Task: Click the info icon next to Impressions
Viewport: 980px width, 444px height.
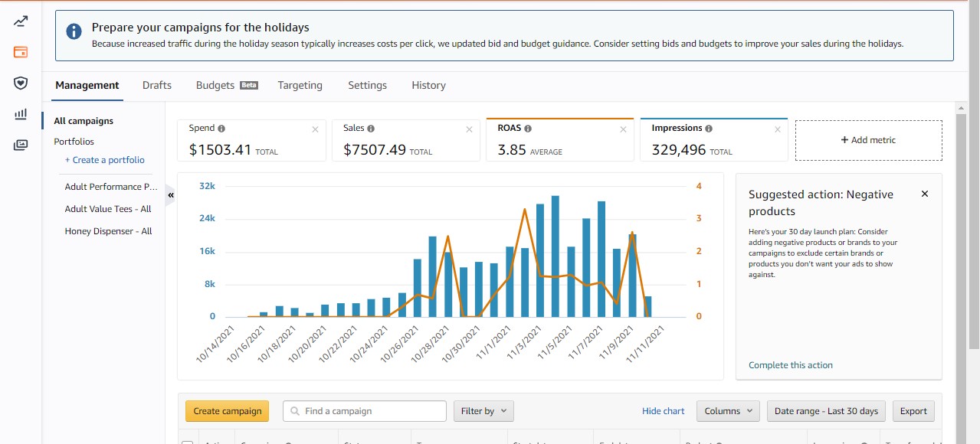Action: coord(709,129)
